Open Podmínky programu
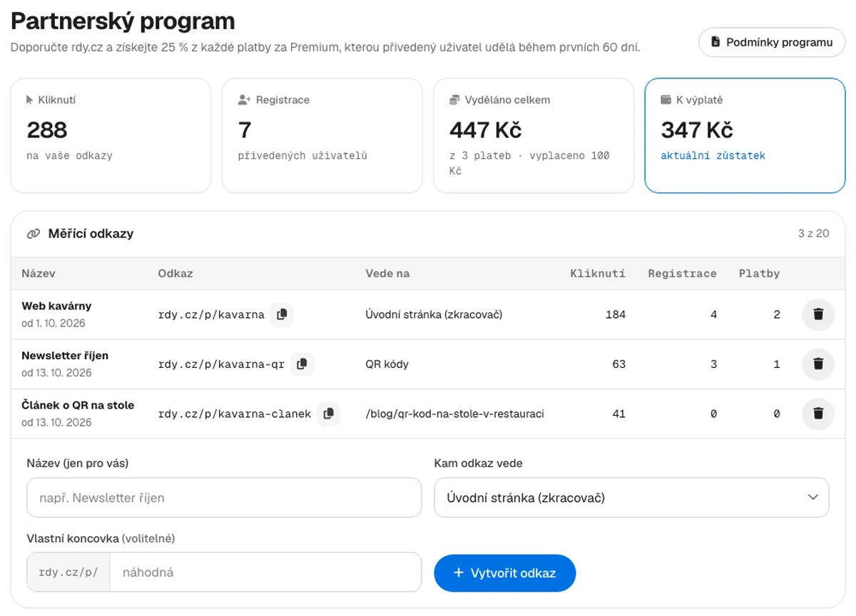Viewport: 856px width, 616px height. tap(772, 42)
